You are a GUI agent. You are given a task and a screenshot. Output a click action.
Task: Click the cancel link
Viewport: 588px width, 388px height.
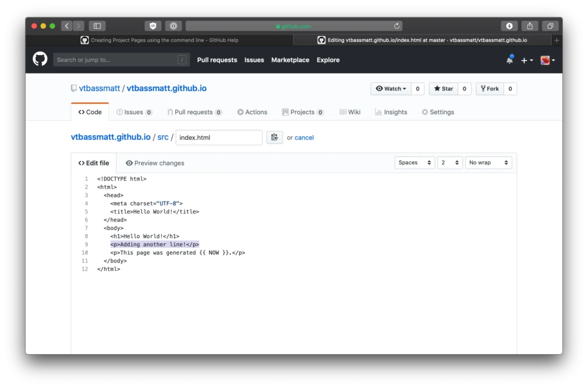tap(304, 138)
